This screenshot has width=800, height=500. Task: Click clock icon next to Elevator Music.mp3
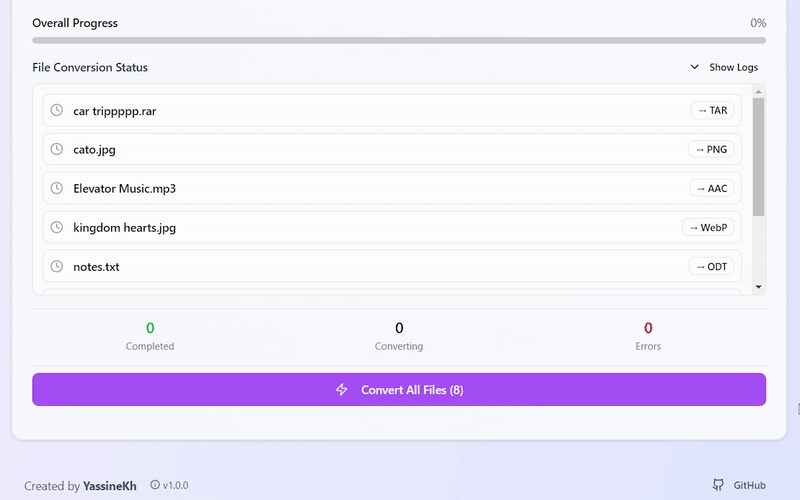57,188
